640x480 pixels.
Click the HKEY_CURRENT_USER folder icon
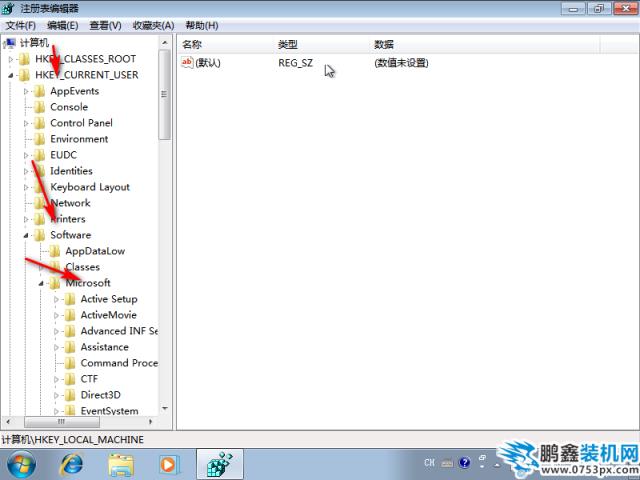click(24, 75)
